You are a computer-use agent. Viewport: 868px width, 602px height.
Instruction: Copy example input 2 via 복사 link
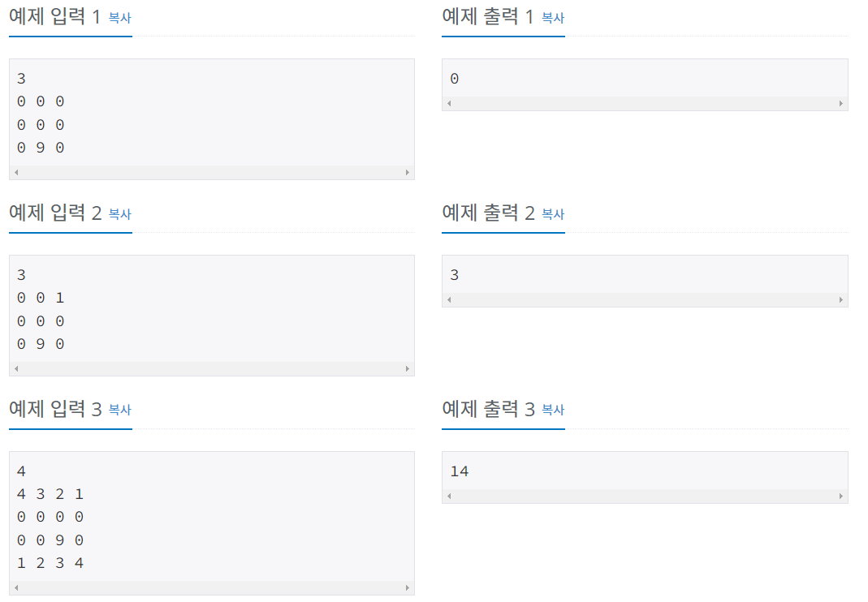[x=119, y=214]
